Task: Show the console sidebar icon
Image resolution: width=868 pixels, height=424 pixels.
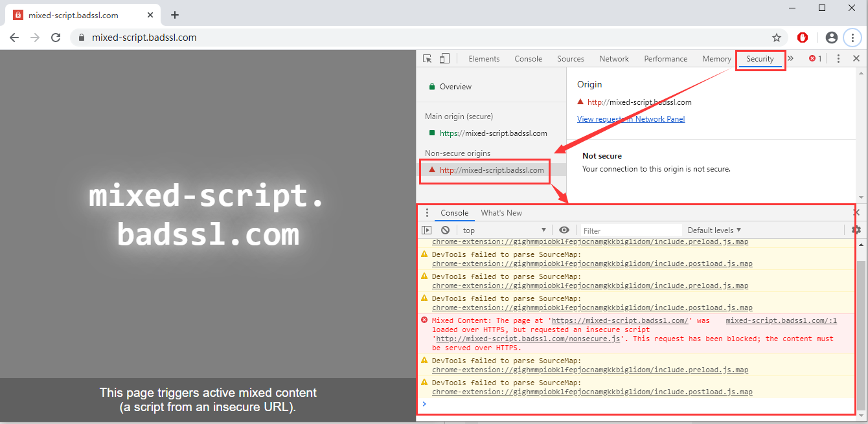Action: pyautogui.click(x=426, y=230)
